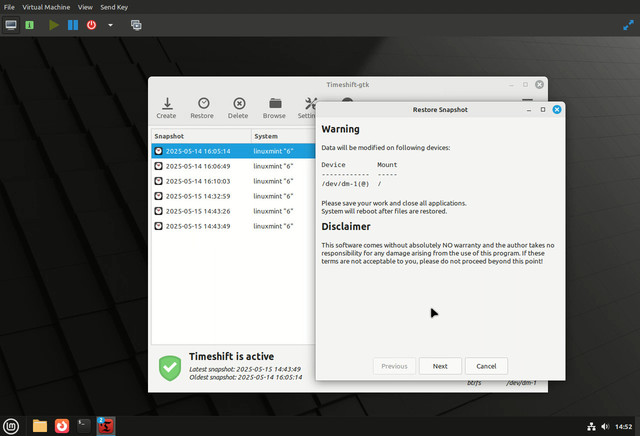Sort by the Snapshot column header

(x=201, y=136)
